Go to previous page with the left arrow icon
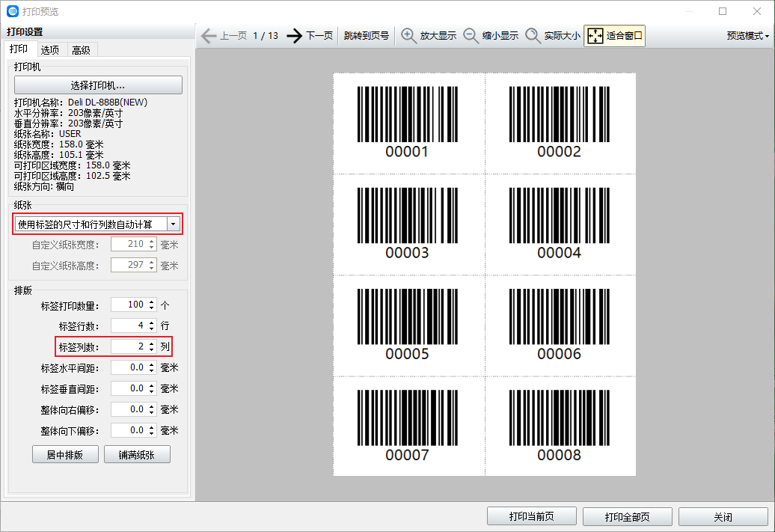 pyautogui.click(x=209, y=36)
